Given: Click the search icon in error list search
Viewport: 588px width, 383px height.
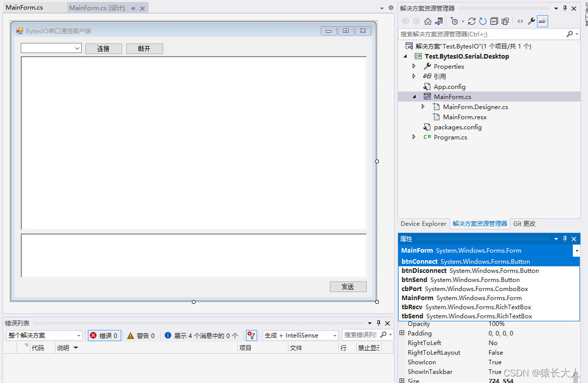Looking at the screenshot, I should (383, 334).
